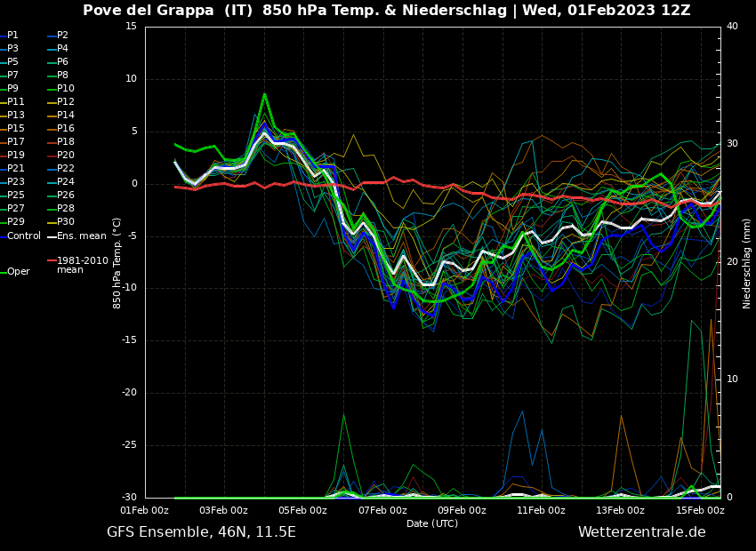The width and height of the screenshot is (756, 551).
Task: Click the 20 Niederschlag axis tick label
Action: [732, 261]
